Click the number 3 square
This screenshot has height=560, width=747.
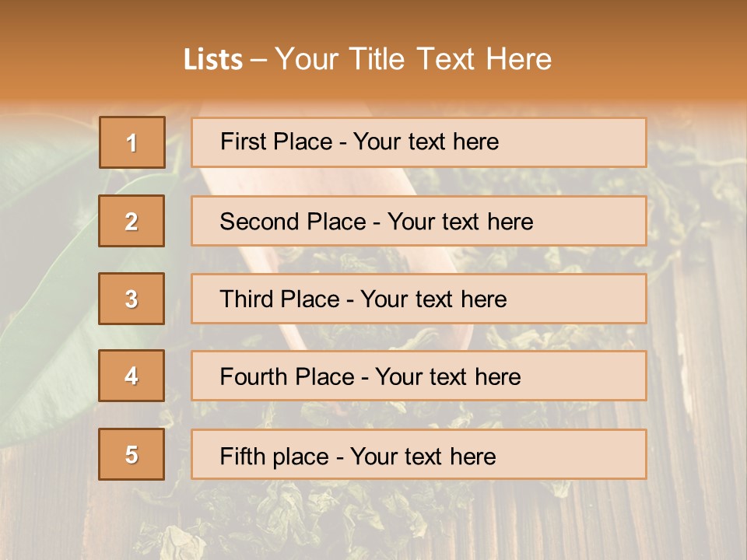click(x=132, y=299)
